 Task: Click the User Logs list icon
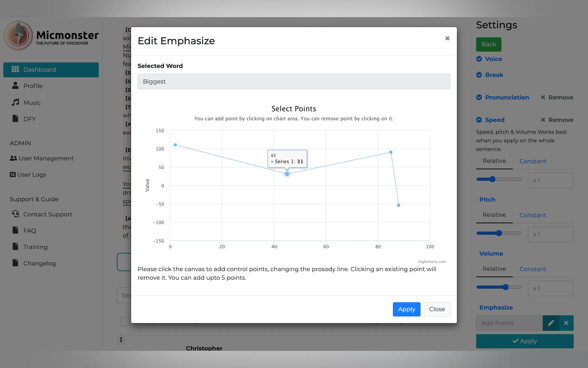[13, 174]
